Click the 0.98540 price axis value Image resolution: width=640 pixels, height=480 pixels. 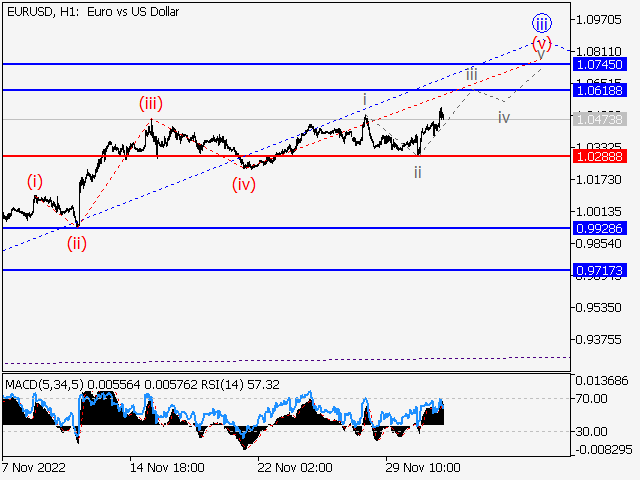coord(599,244)
